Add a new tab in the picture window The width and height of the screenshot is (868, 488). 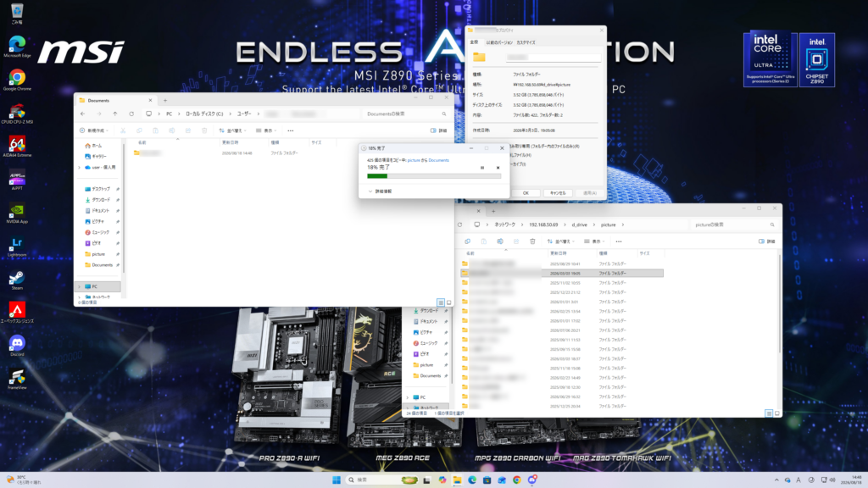493,211
